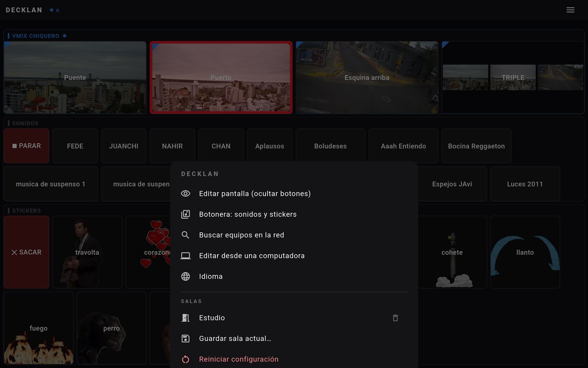Switch to the Puente camera thumbnail
Image resolution: width=588 pixels, height=368 pixels.
(75, 77)
